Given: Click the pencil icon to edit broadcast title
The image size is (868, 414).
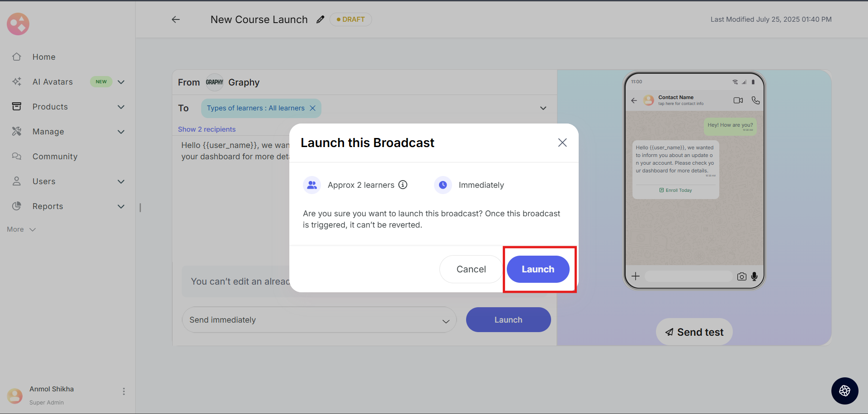Looking at the screenshot, I should click(320, 19).
